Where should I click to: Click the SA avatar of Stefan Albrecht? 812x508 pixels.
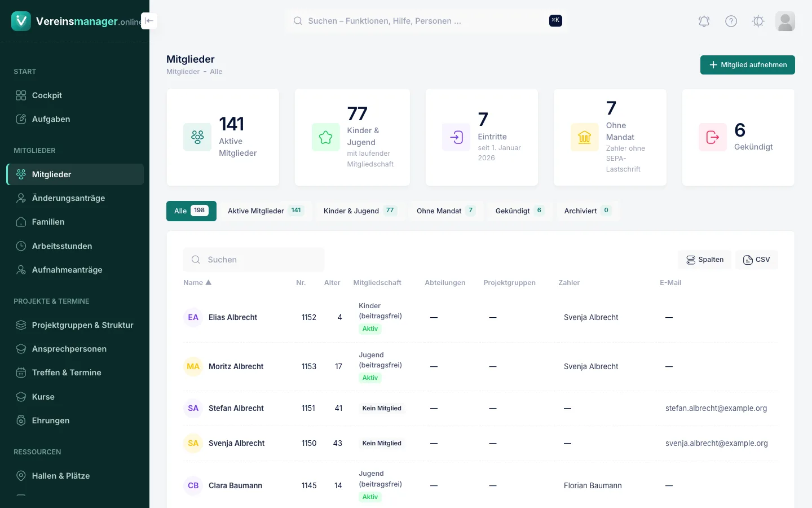click(193, 408)
